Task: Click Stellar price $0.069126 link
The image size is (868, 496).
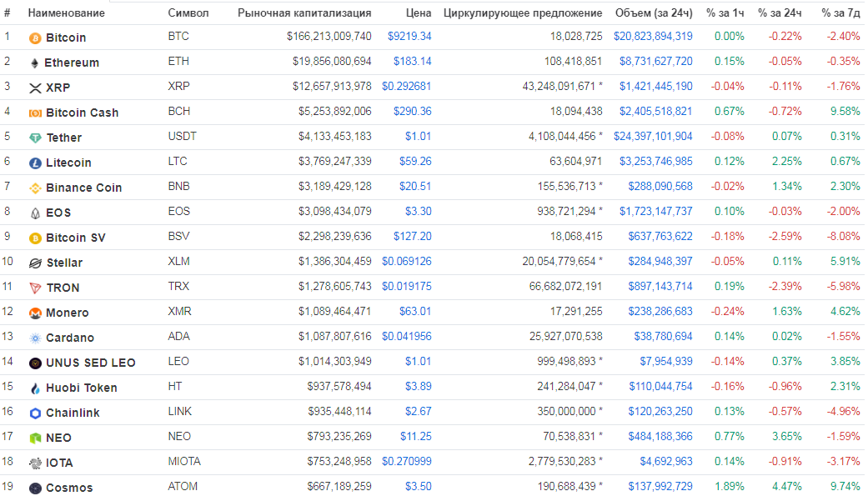Action: coord(407,262)
